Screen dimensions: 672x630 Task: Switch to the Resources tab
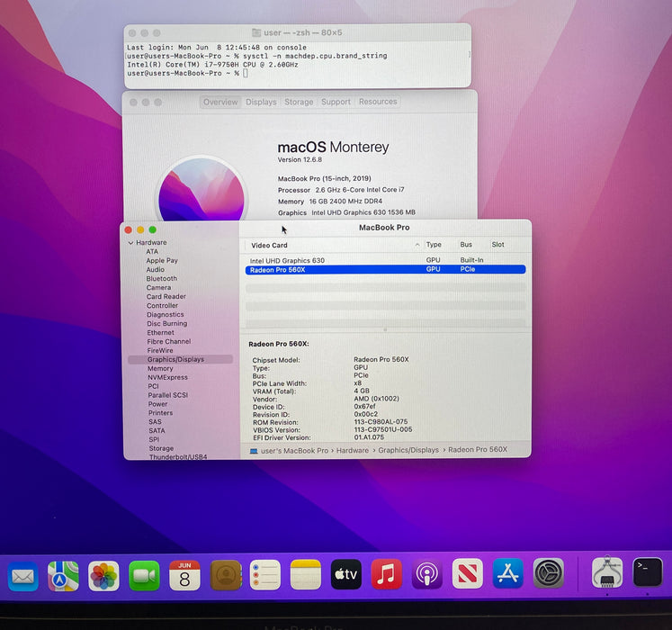[378, 102]
